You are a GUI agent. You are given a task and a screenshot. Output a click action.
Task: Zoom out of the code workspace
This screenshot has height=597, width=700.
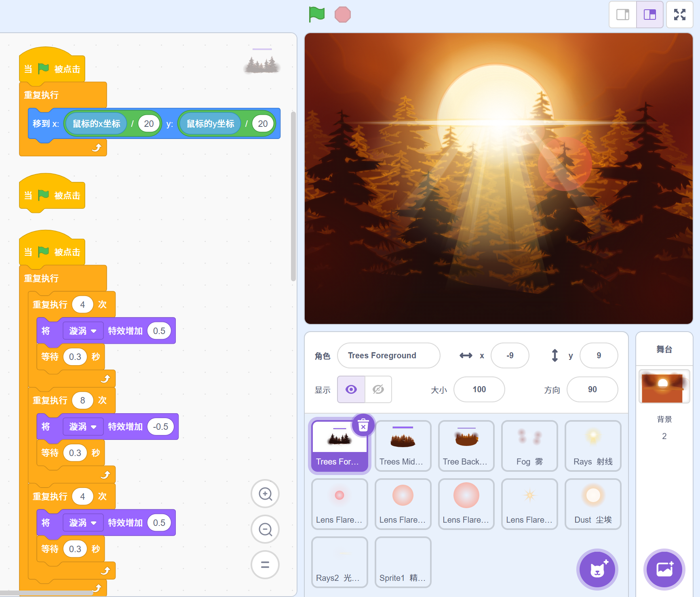click(x=265, y=529)
